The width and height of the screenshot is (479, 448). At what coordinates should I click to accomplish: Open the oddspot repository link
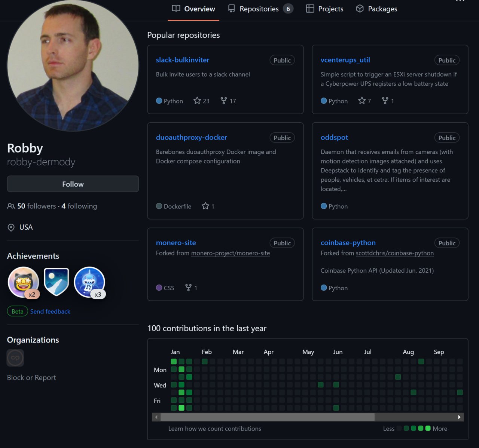click(334, 137)
